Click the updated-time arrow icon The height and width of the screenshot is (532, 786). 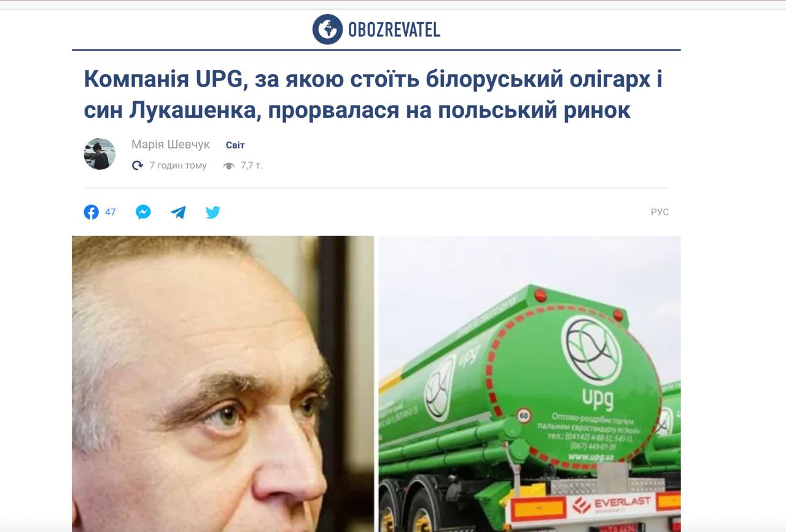138,166
